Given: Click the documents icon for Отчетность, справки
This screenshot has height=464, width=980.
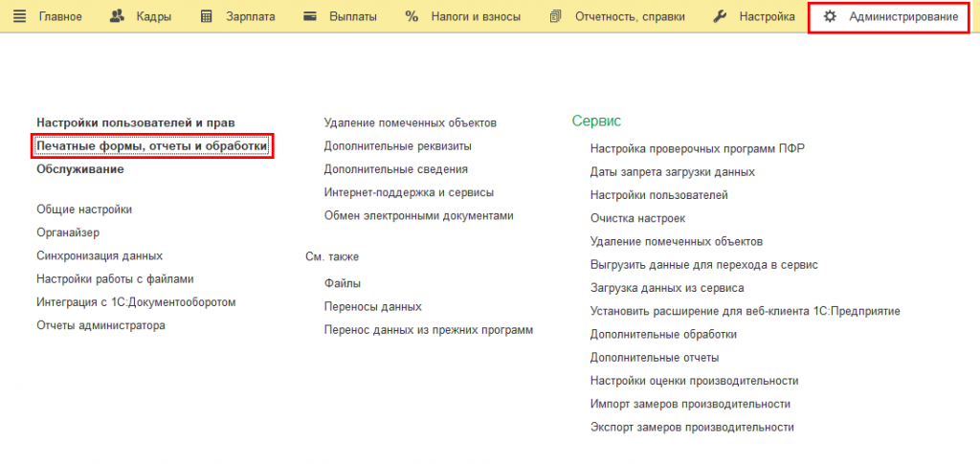Looking at the screenshot, I should tap(556, 17).
